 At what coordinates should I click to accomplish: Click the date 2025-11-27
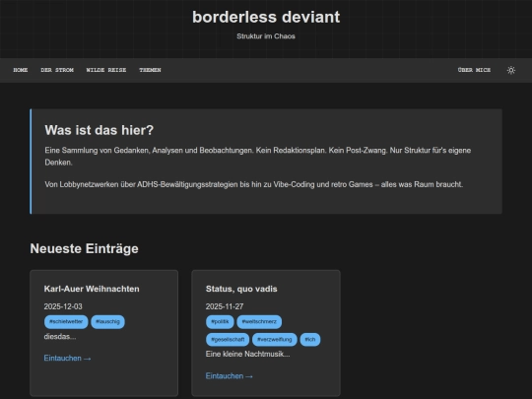225,306
